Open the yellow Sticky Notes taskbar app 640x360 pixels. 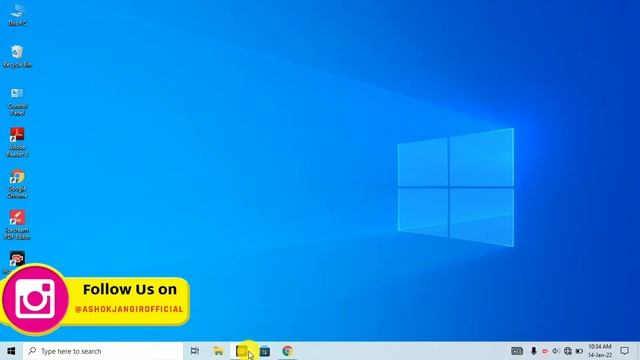pyautogui.click(x=242, y=351)
